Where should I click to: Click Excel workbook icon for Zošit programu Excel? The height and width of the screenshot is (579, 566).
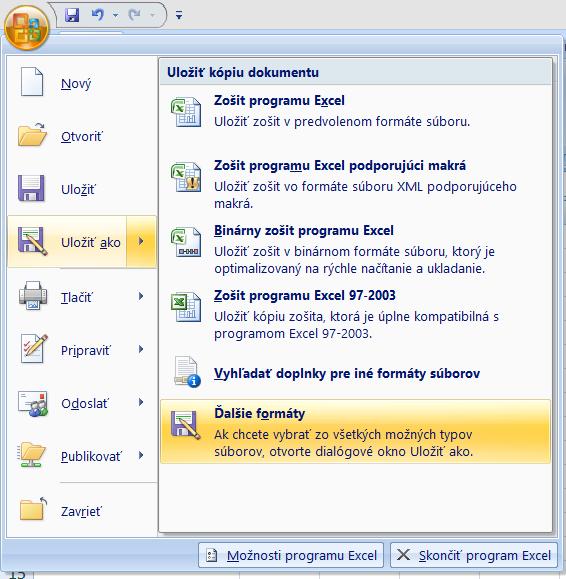[186, 112]
